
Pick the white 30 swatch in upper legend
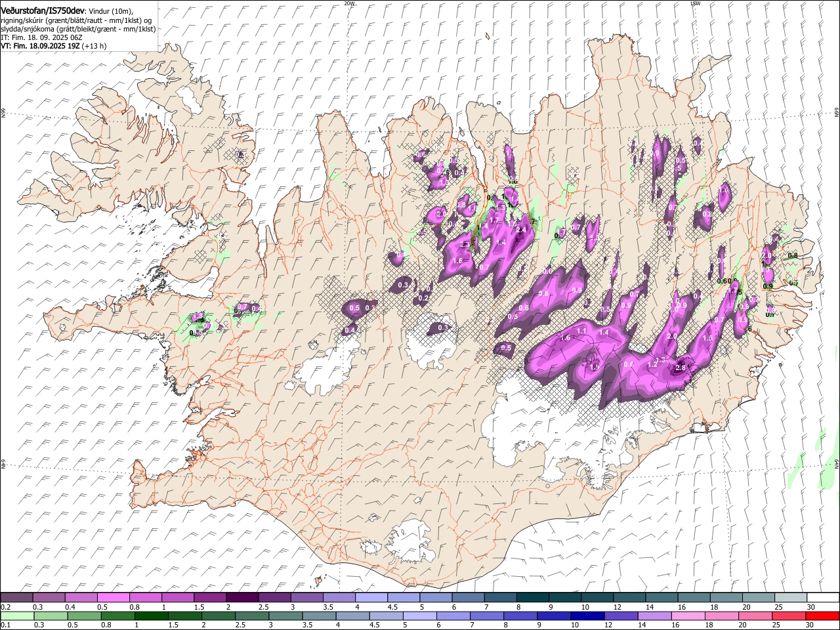pyautogui.click(x=823, y=598)
